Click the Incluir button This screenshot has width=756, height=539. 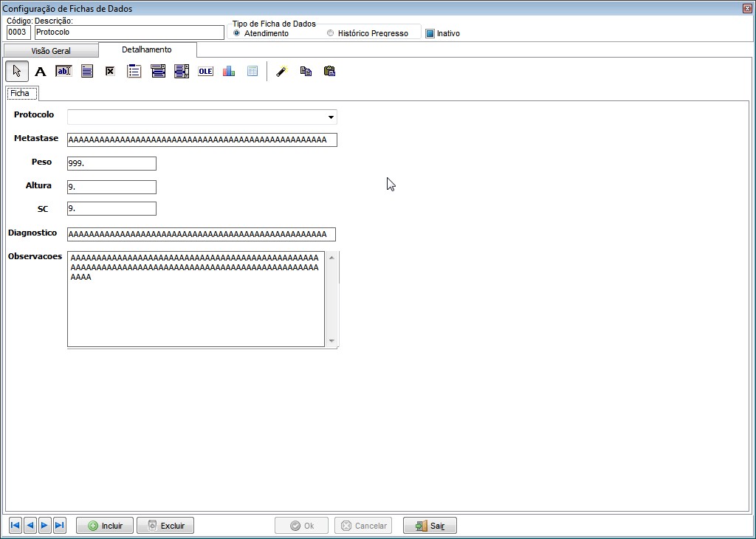pos(105,526)
